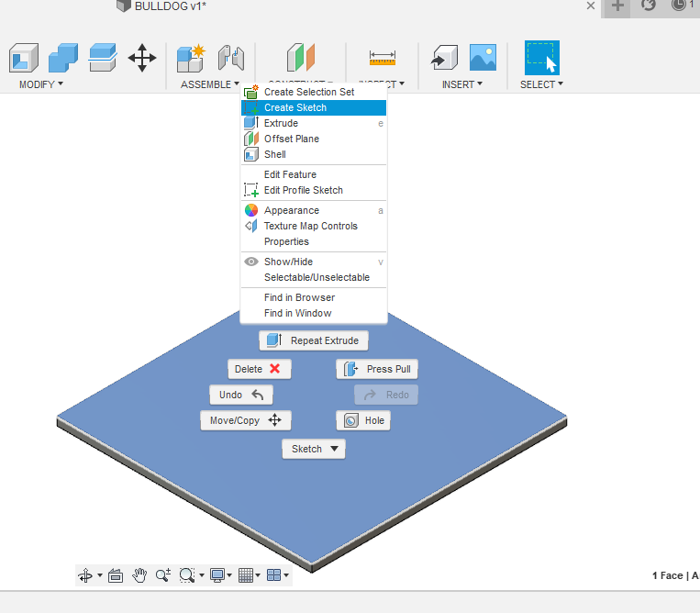The width and height of the screenshot is (700, 613).
Task: Select Find in Window menu entry
Action: (x=314, y=313)
